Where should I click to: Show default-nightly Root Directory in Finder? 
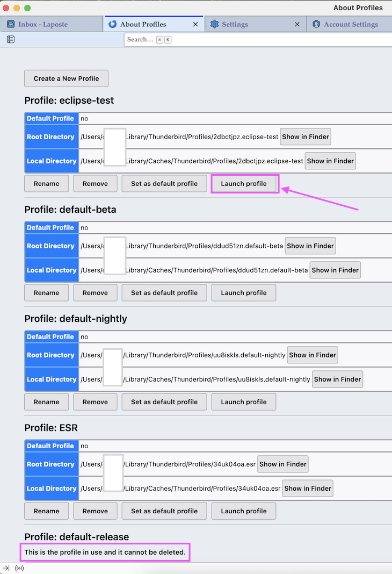[x=313, y=355]
